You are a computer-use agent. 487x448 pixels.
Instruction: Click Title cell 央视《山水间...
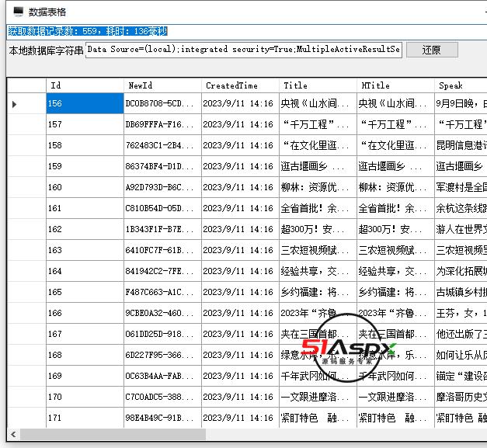click(x=318, y=103)
